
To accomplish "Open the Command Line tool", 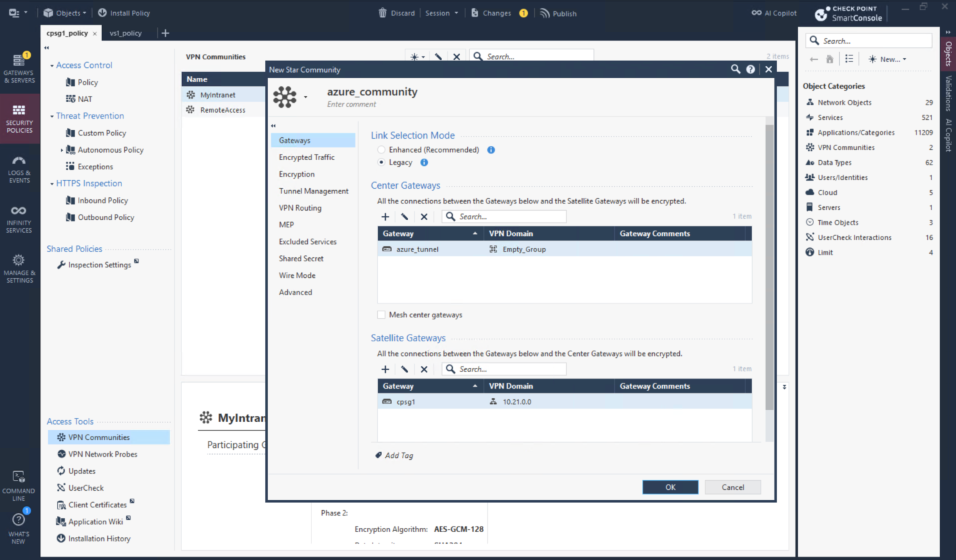I will [19, 485].
